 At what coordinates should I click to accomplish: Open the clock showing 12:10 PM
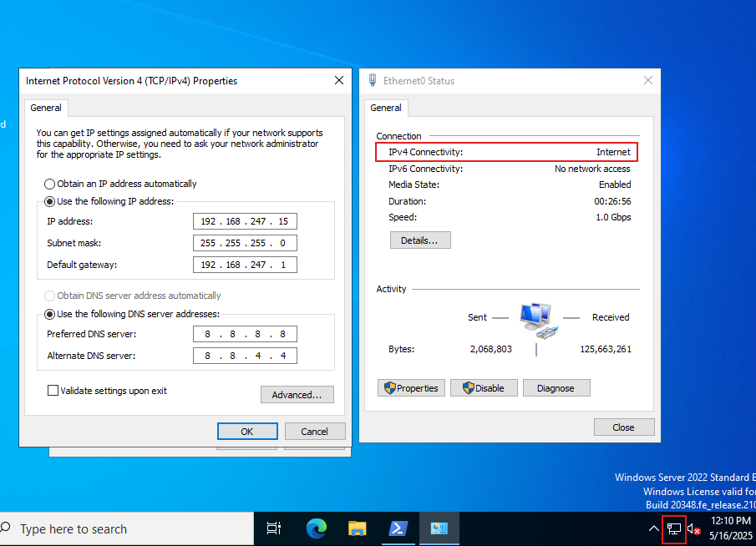coord(730,528)
